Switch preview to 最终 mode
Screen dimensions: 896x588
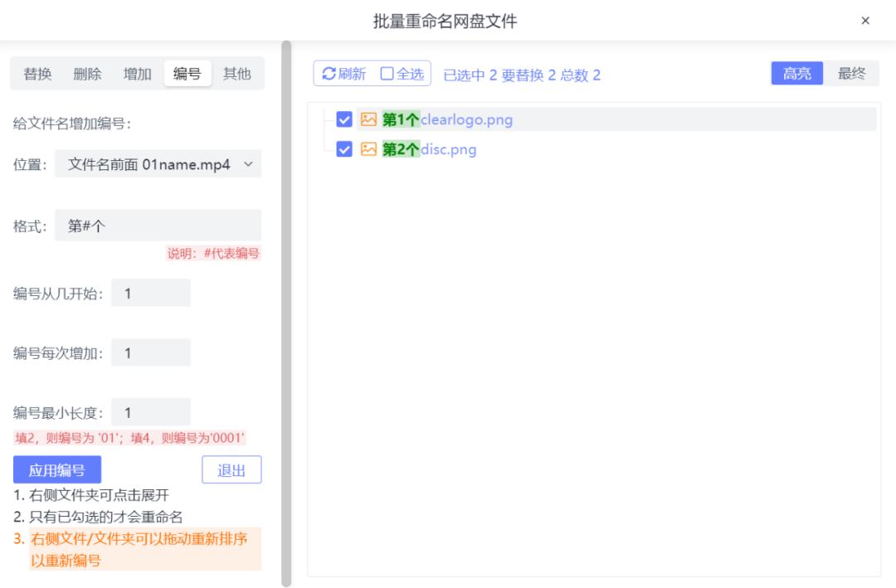point(851,73)
